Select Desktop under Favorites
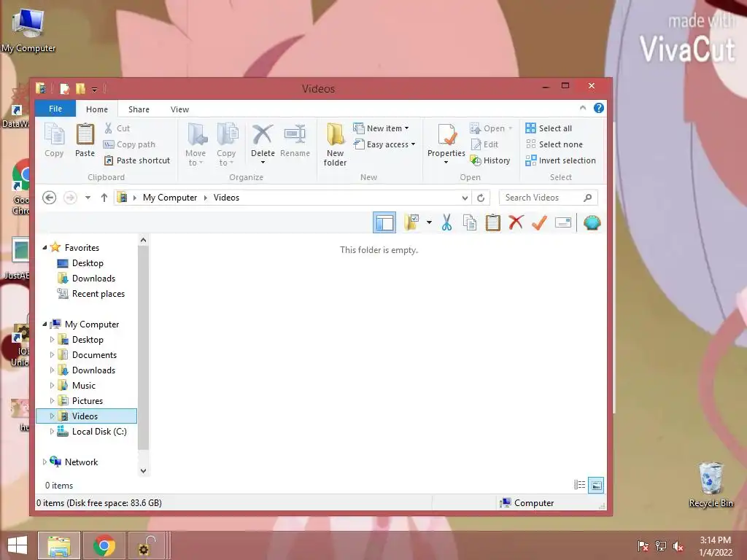 (x=88, y=262)
